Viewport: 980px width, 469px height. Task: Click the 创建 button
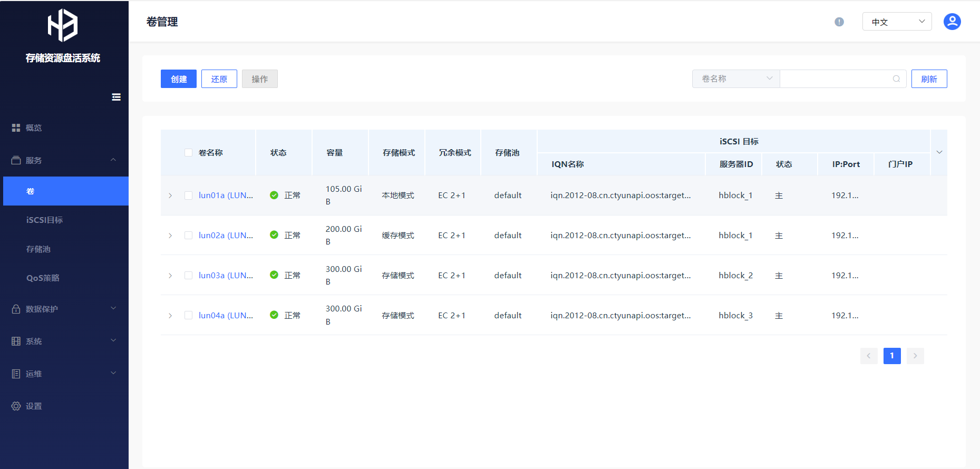pos(178,79)
